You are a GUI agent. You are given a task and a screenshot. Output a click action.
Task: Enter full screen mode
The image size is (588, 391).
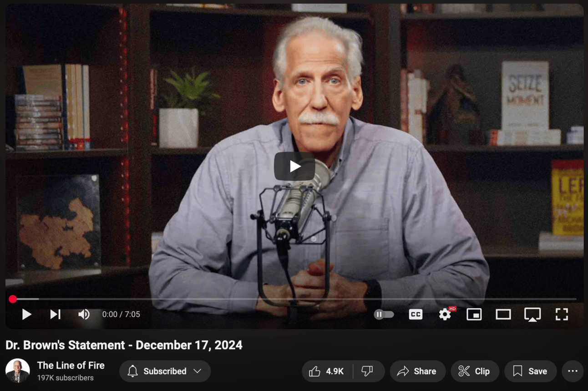click(562, 314)
